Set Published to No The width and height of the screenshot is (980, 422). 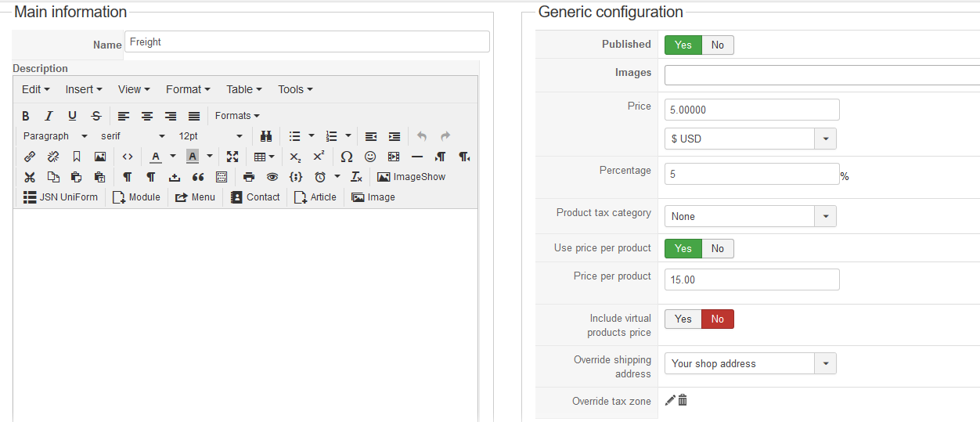718,45
